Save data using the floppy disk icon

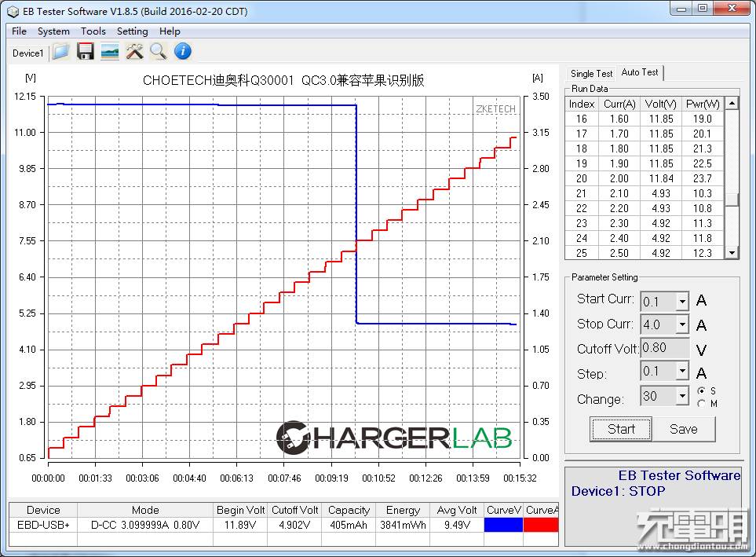[x=86, y=51]
